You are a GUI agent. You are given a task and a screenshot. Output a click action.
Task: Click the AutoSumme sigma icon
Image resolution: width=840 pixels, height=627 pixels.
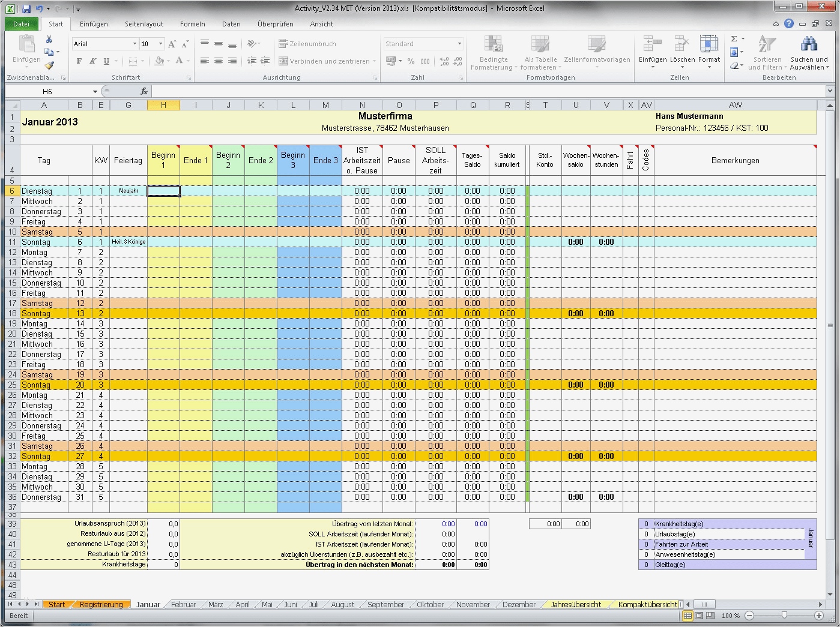(x=734, y=40)
